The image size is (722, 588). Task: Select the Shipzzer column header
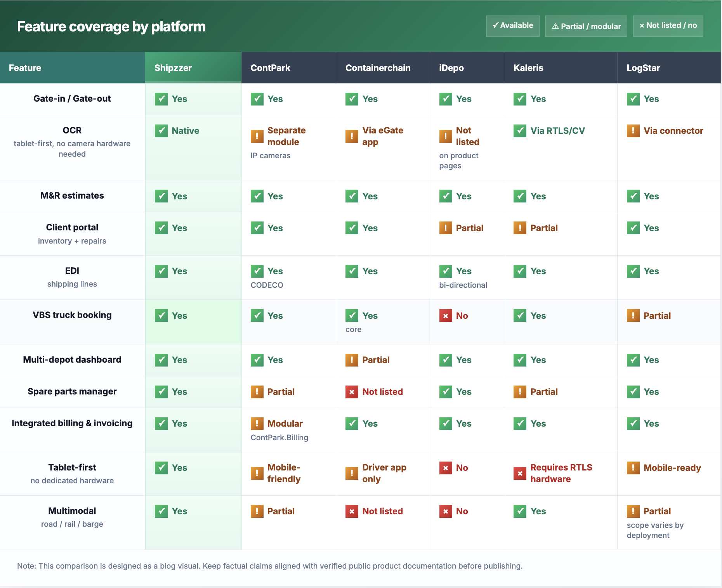(193, 68)
